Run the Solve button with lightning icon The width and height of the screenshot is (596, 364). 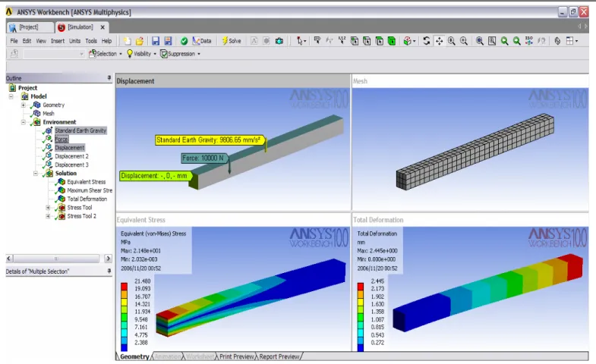pyautogui.click(x=232, y=41)
